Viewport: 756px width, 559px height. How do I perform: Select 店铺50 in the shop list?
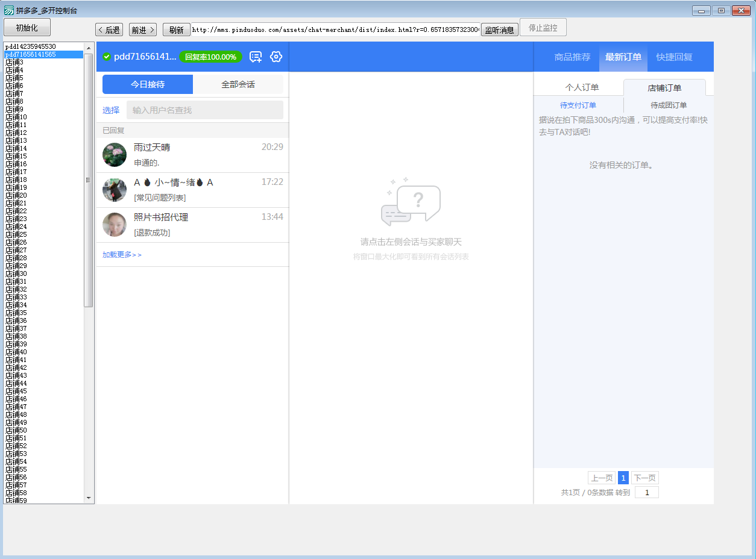pos(43,430)
